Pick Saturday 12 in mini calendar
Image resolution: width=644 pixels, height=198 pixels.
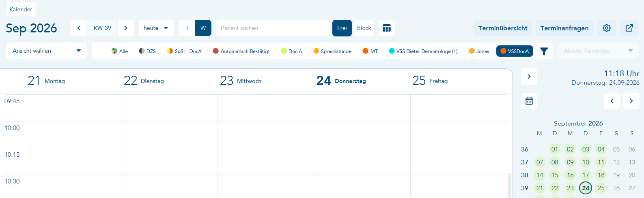point(616,162)
